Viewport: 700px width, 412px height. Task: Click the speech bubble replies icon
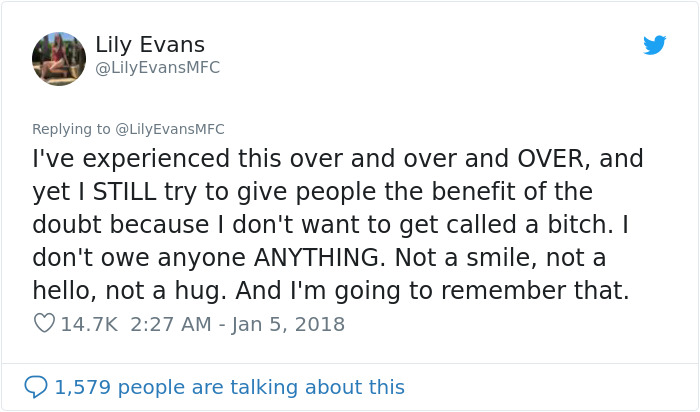35,387
